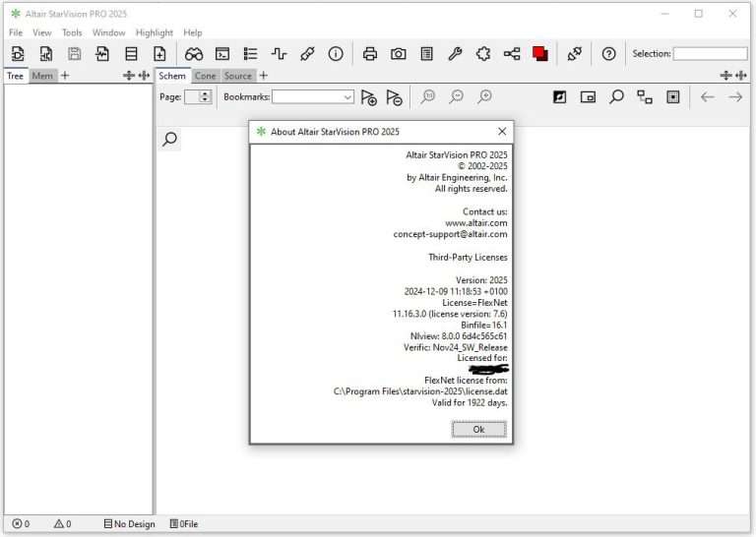Open the Highlight menu
Image resolution: width=756 pixels, height=537 pixels.
154,32
